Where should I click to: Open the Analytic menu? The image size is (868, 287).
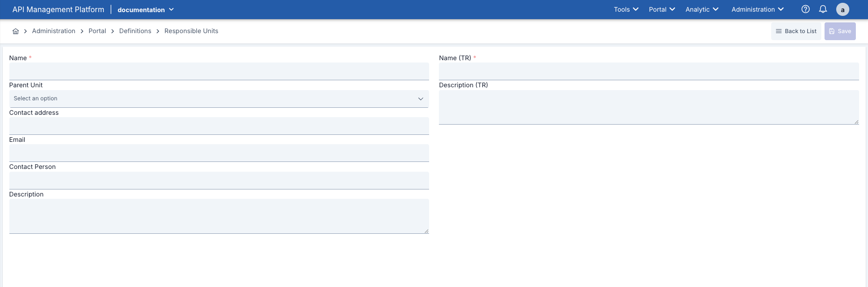click(702, 9)
